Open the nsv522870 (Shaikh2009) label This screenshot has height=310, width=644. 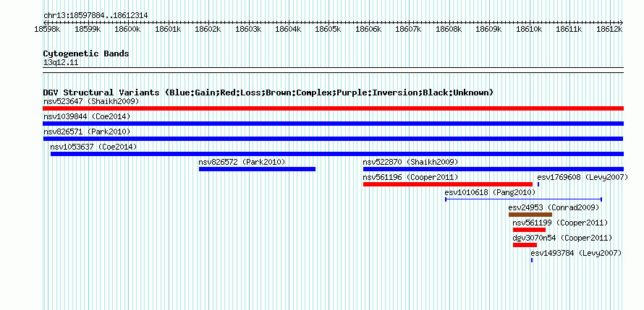click(x=411, y=162)
